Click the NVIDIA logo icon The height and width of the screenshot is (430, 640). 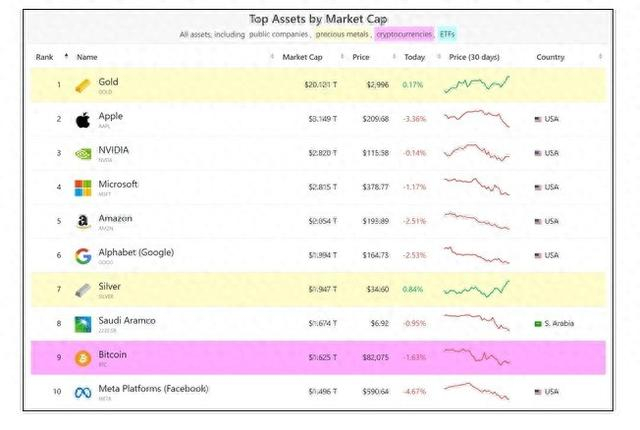pyautogui.click(x=83, y=154)
